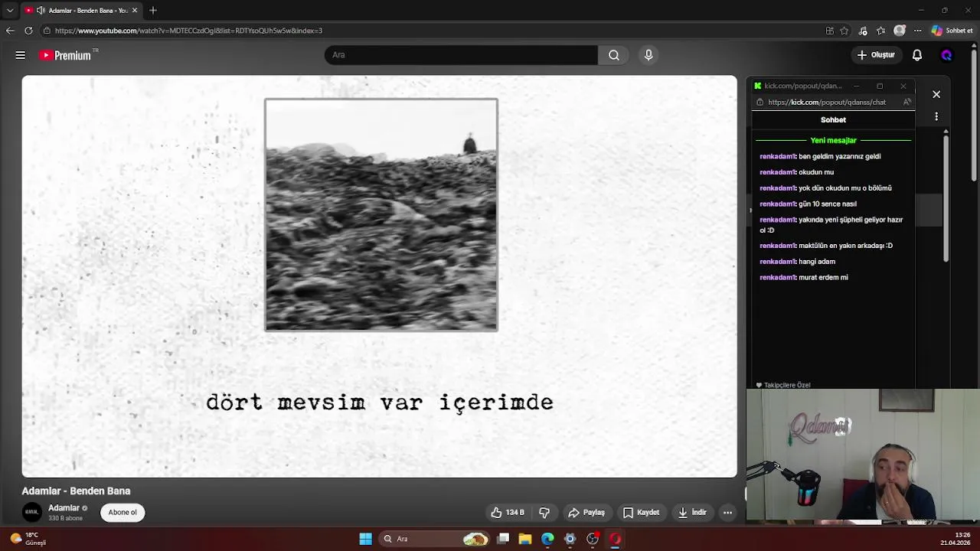The width and height of the screenshot is (980, 551).
Task: Select message "ben geldim yazarınız geldi"
Action: point(839,156)
